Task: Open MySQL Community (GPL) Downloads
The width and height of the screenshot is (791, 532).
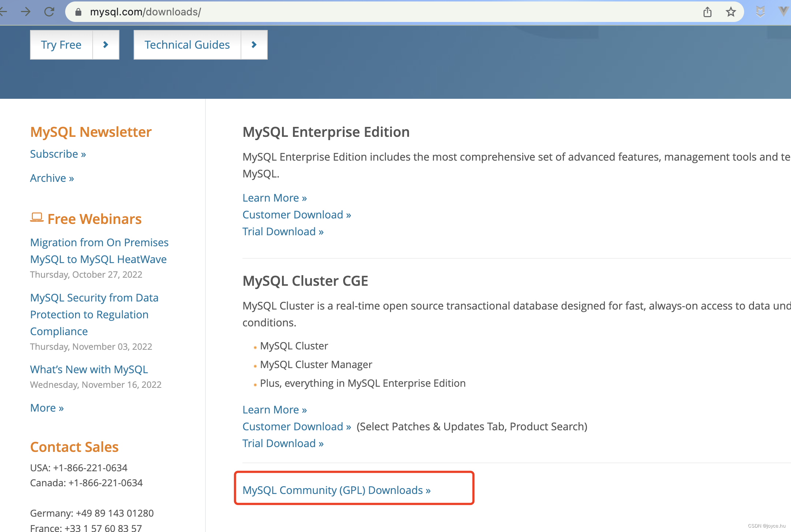Action: point(337,490)
